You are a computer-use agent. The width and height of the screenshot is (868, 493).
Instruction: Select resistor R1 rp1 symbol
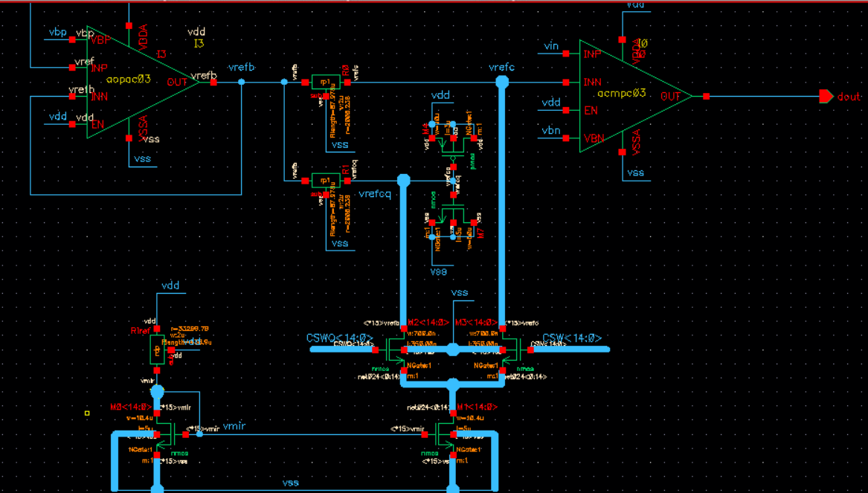pyautogui.click(x=326, y=181)
